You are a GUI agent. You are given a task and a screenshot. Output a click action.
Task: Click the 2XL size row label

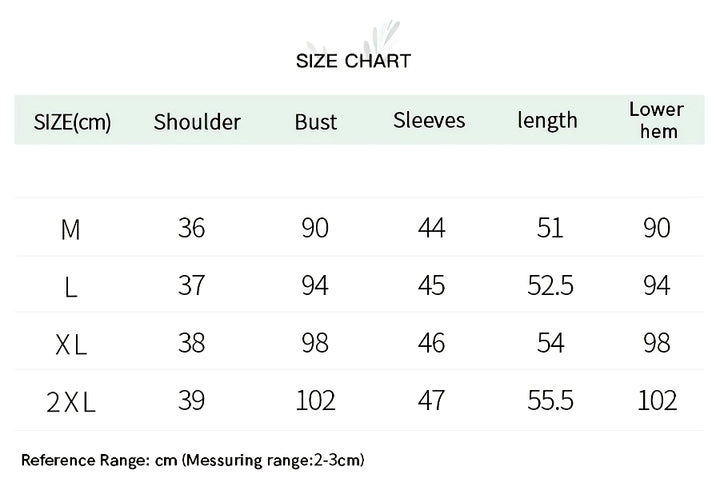coord(71,403)
